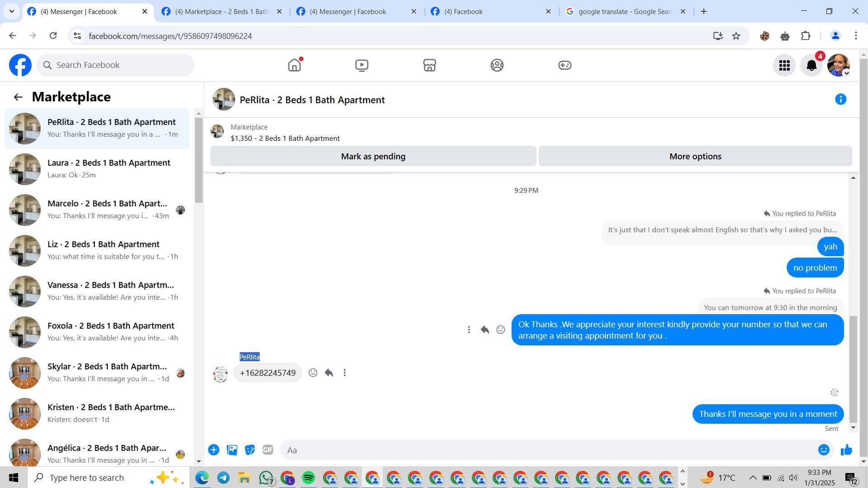The height and width of the screenshot is (488, 868).
Task: Open the notifications bell
Action: pos(811,65)
